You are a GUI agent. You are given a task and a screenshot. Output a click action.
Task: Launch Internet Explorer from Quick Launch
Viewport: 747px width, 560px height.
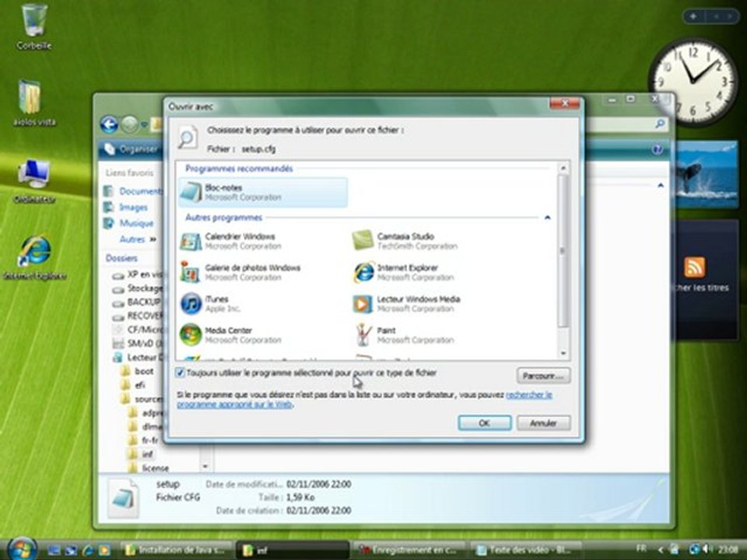tap(88, 550)
